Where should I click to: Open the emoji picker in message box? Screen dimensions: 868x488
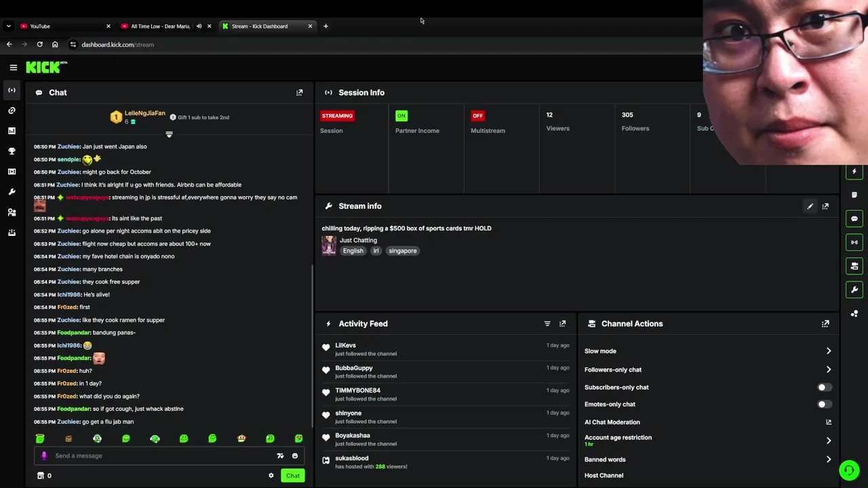point(295,455)
